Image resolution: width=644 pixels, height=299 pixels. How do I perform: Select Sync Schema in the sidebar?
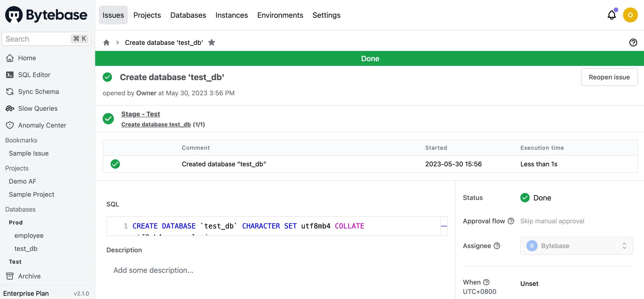38,92
